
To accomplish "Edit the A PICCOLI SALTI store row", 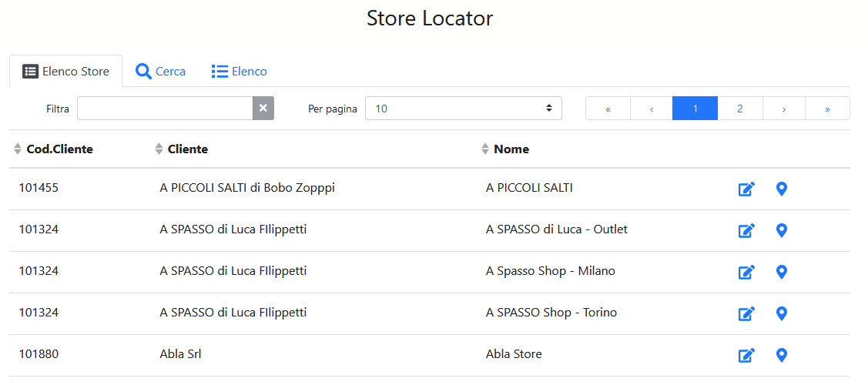I will [746, 189].
